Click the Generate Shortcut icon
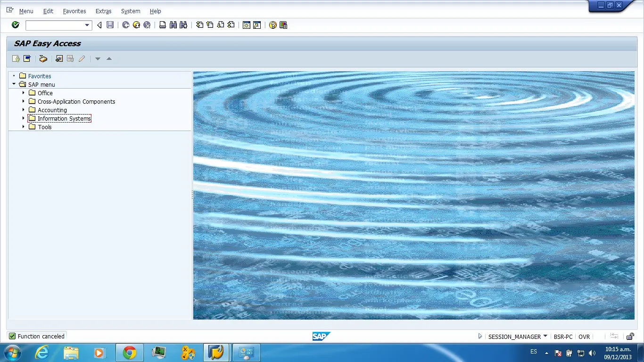 pos(257,25)
